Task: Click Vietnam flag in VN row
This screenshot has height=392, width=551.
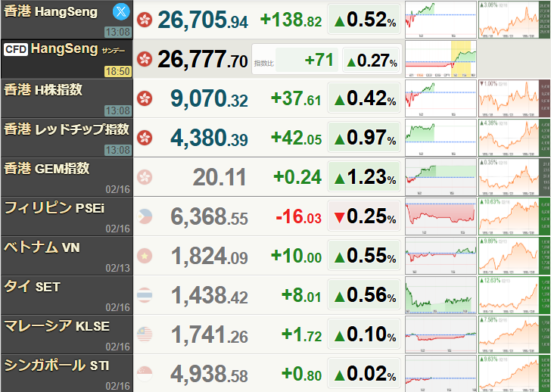Action: 145,256
